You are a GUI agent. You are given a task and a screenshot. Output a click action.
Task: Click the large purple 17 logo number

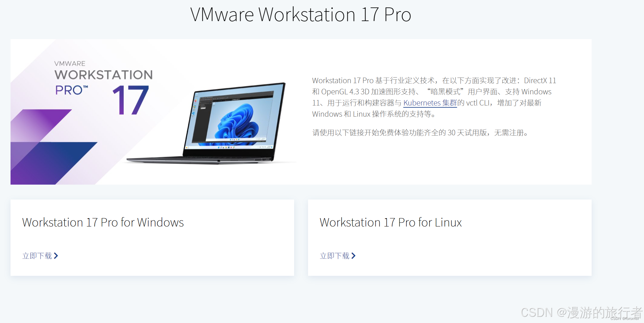point(131,100)
